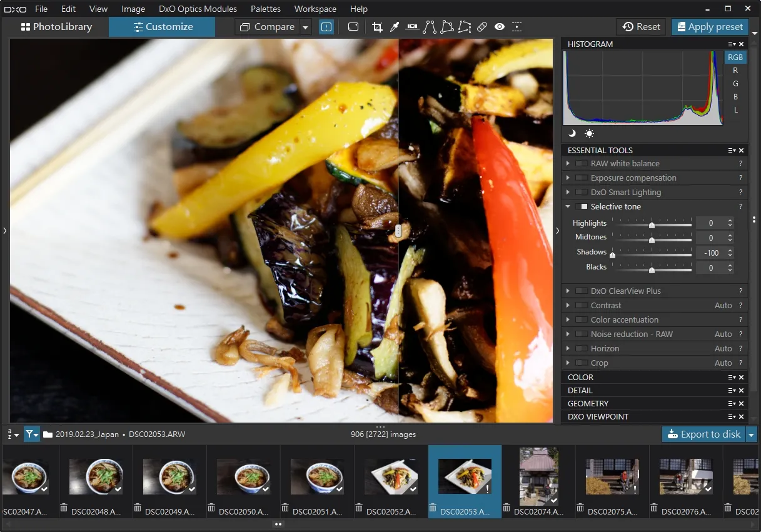Activate the dust Repair bandage tool
Image resolution: width=761 pixels, height=532 pixels.
click(482, 27)
